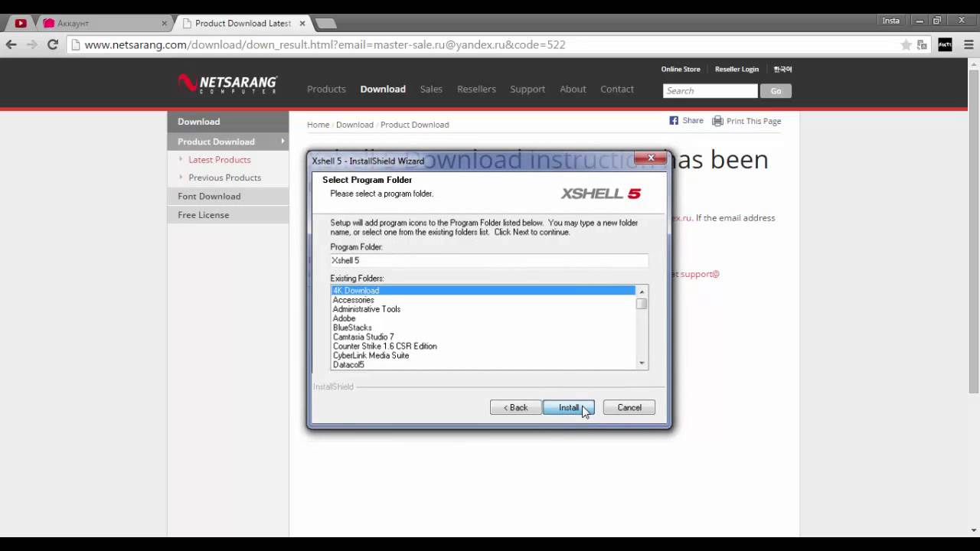This screenshot has height=551, width=980.
Task: Click Product Download in breadcrumb
Action: [415, 125]
